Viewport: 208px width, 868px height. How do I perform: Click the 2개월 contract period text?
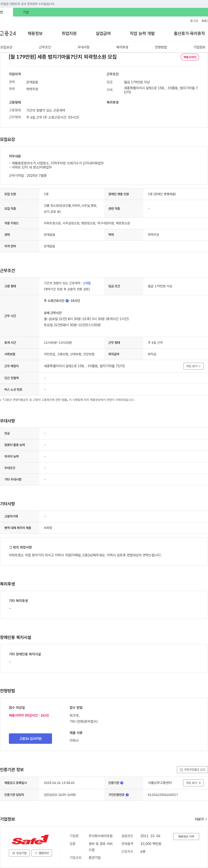[87, 283]
